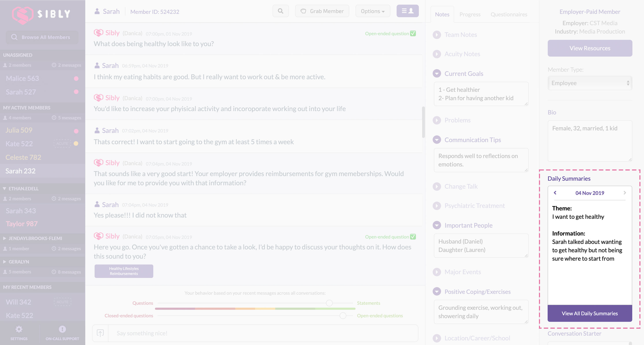Click View All Daily Summaries button
This screenshot has height=345, width=644.
590,313
